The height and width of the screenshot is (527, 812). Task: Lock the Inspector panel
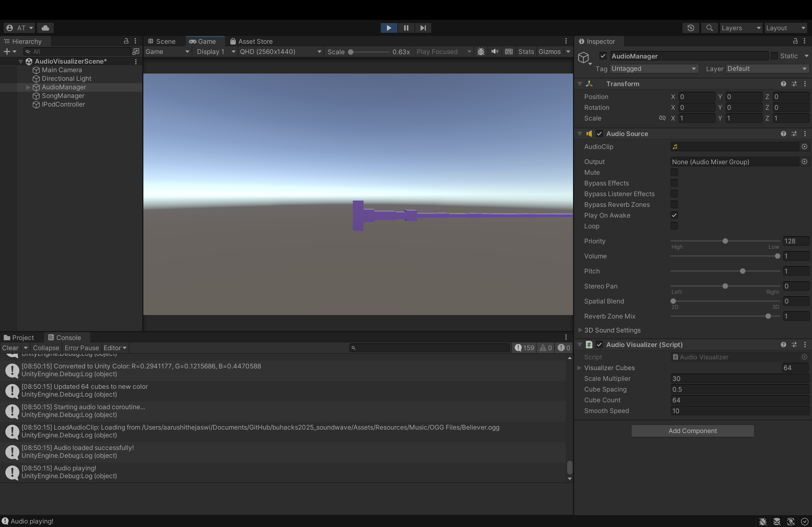click(x=795, y=41)
